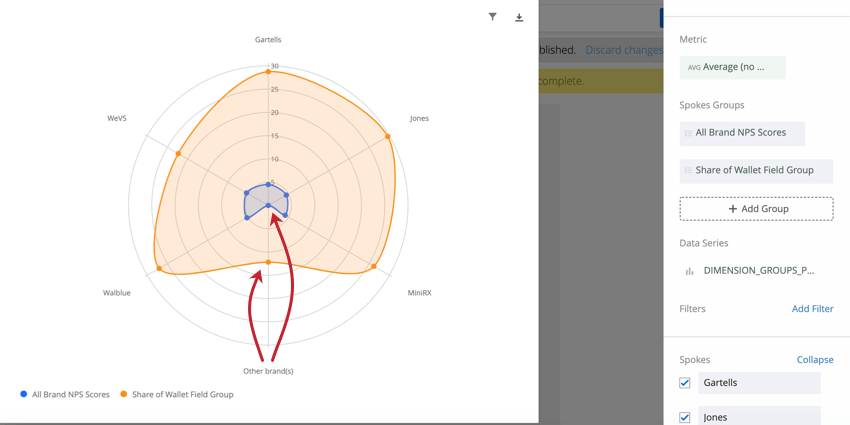Select the All Brand NPS Scores group
Viewport: 850px width, 425px height.
coord(742,133)
